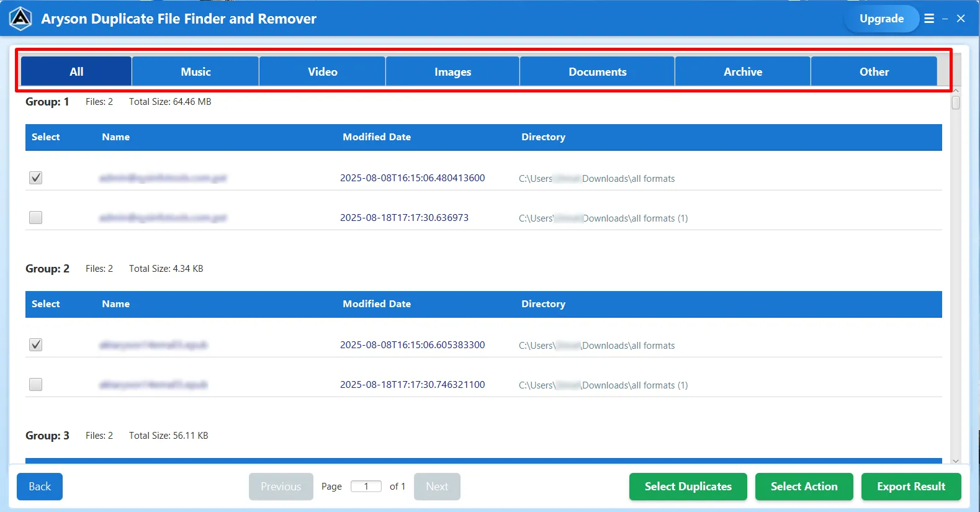
Task: Select the Archive tab
Action: (x=742, y=72)
